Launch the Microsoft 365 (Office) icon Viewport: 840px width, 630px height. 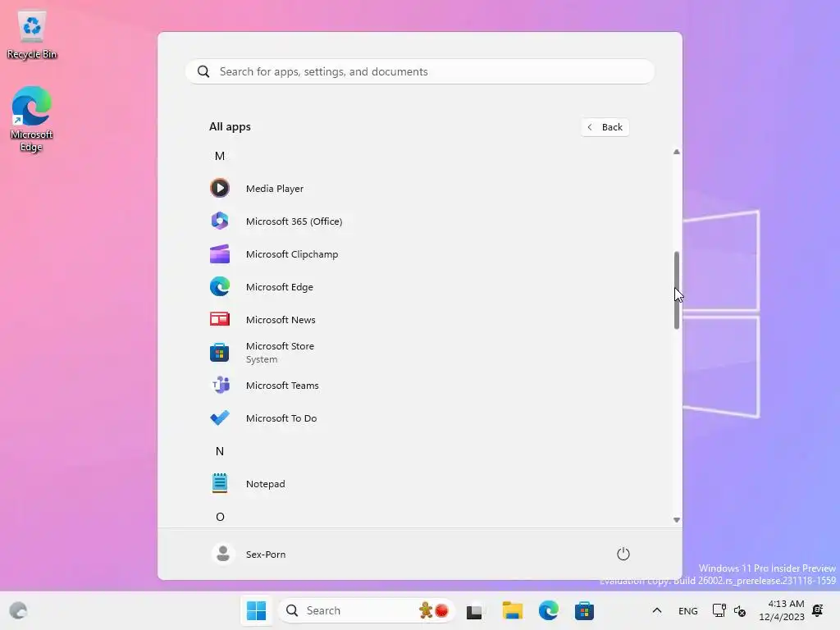click(x=220, y=221)
